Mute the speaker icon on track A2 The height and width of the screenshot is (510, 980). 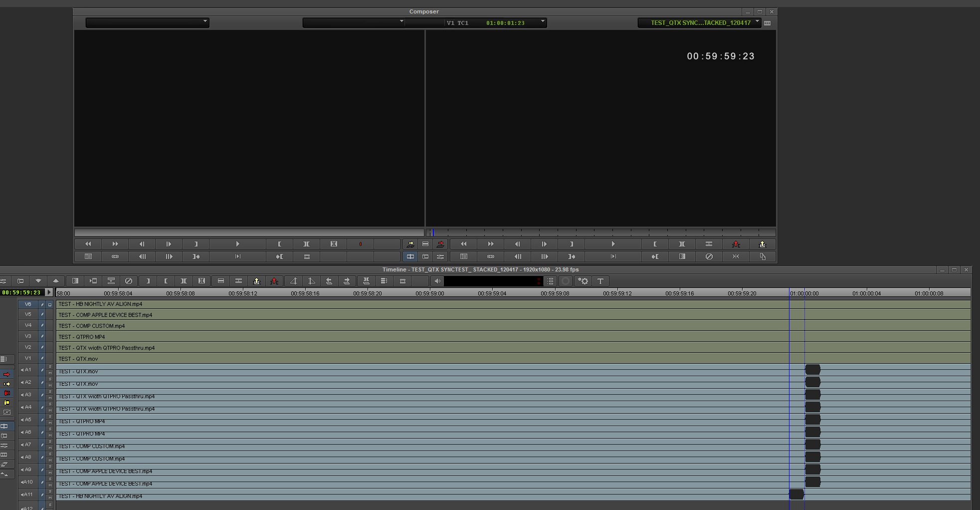pyautogui.click(x=21, y=383)
